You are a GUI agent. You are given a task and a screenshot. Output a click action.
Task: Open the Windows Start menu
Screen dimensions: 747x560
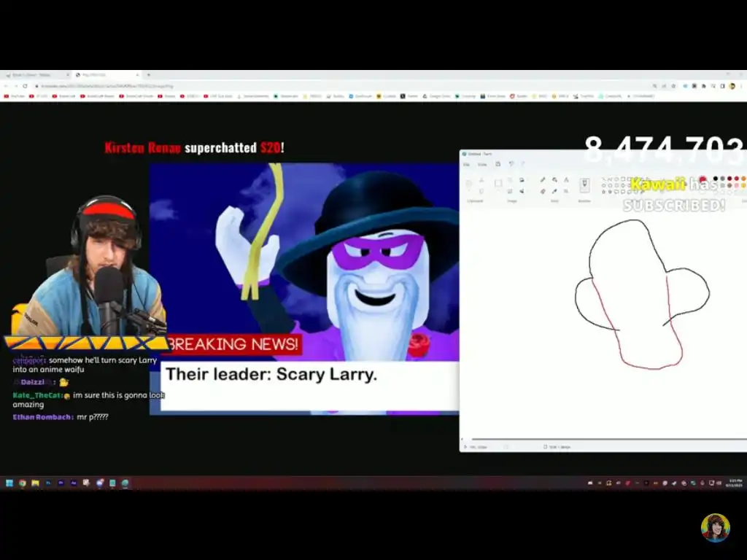point(9,483)
